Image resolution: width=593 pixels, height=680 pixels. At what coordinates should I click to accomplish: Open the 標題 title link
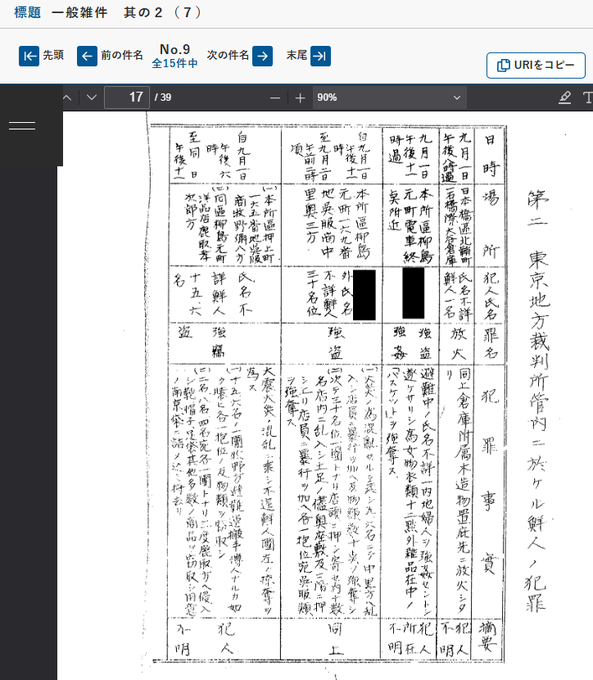[28, 12]
